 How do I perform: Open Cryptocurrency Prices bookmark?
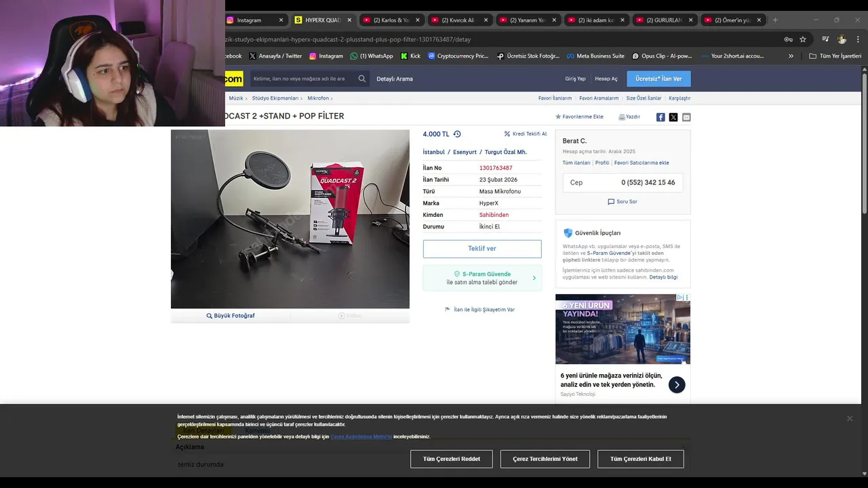pos(458,56)
